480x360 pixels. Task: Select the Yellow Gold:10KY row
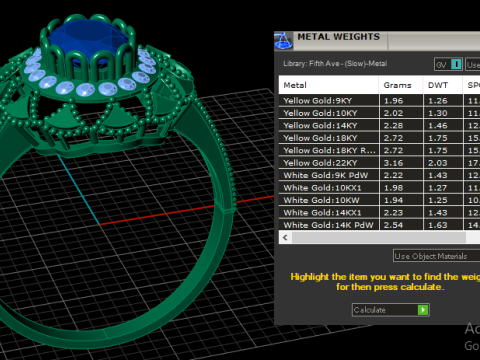(379, 113)
